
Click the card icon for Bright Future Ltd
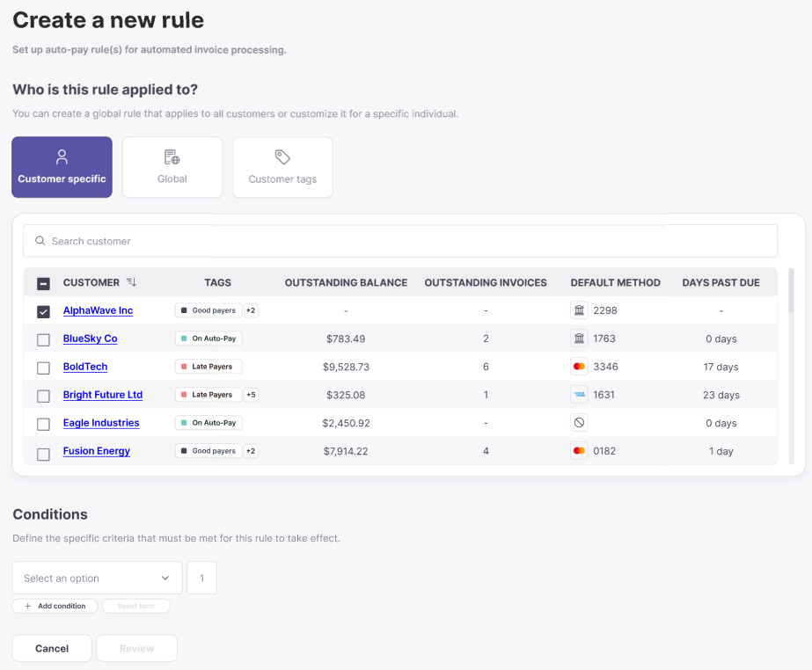[579, 395]
